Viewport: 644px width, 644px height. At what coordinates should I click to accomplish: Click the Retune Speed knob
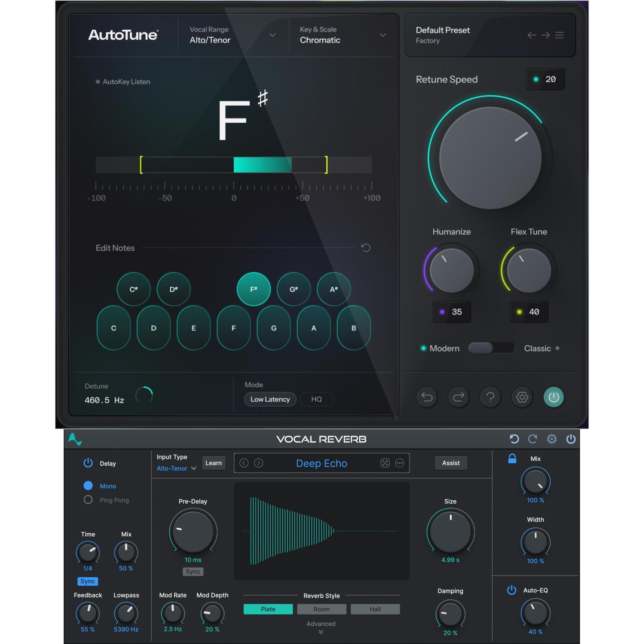490,158
